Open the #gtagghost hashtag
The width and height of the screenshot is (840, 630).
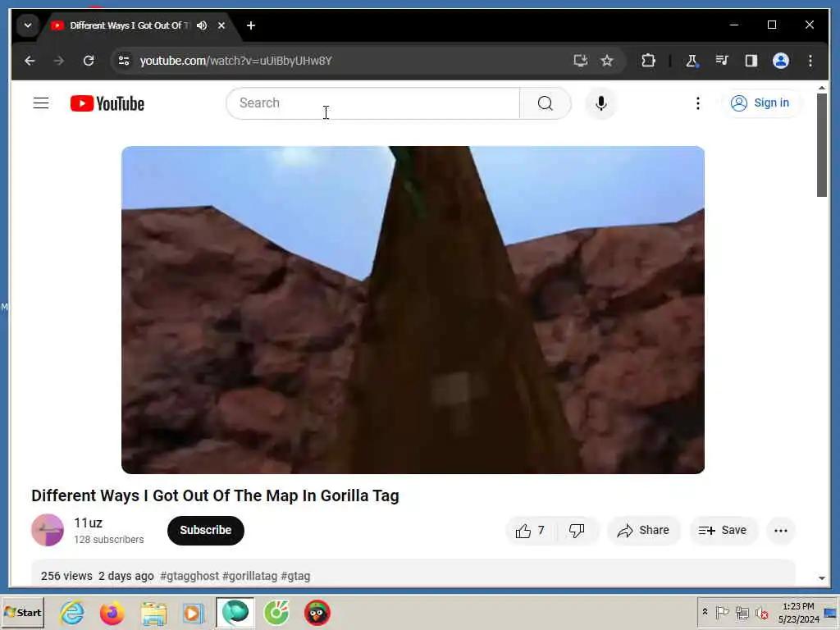[189, 576]
